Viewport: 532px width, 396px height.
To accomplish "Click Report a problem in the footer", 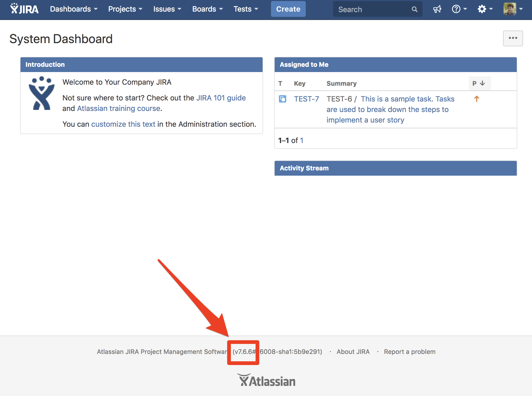I will pos(409,352).
